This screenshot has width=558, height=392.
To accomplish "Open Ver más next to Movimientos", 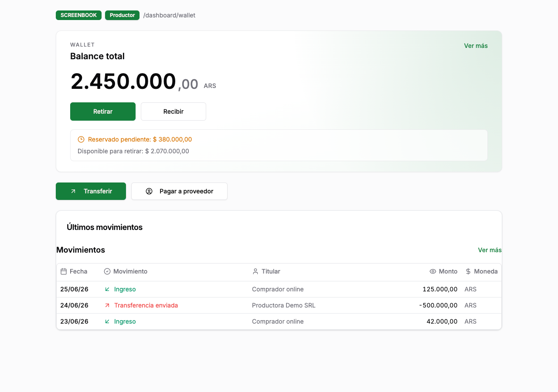I will tap(490, 250).
